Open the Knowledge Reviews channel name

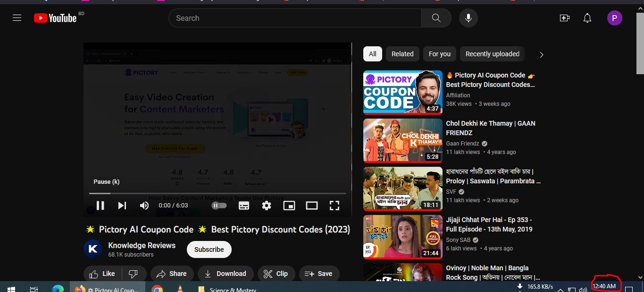coord(142,245)
